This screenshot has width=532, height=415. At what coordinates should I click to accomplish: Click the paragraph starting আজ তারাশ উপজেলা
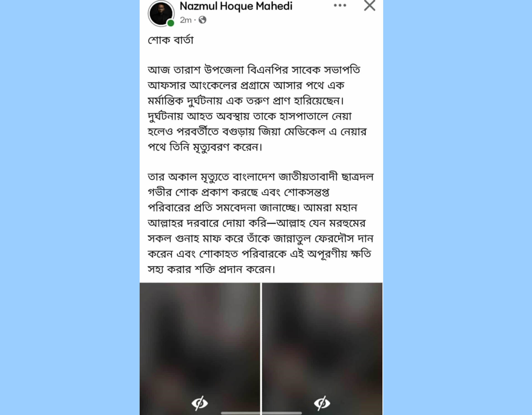257,108
